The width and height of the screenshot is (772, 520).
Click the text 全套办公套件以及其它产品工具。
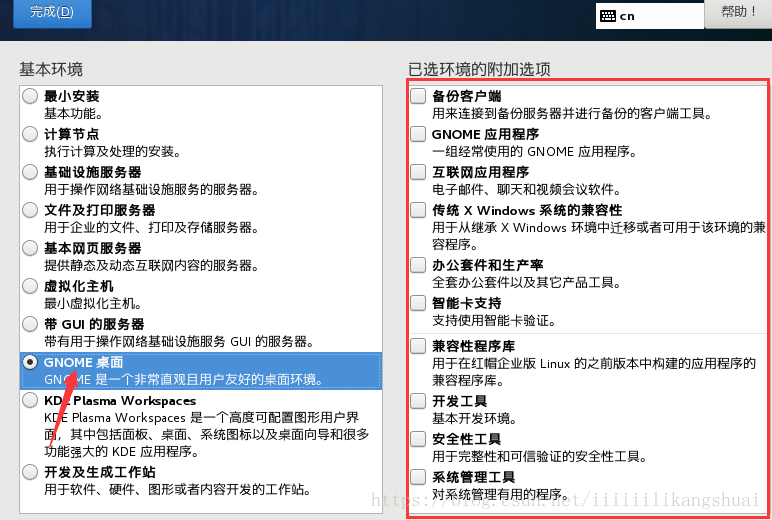tap(527, 283)
